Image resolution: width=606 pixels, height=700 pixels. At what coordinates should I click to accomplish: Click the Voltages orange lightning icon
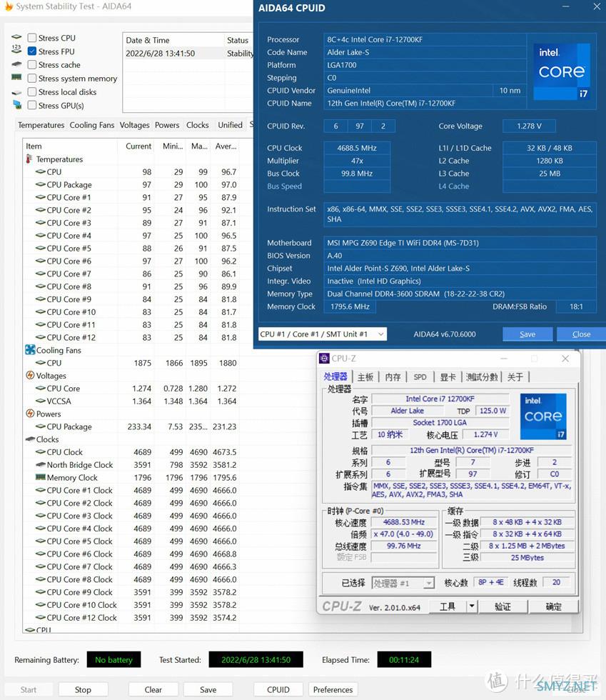(30, 376)
